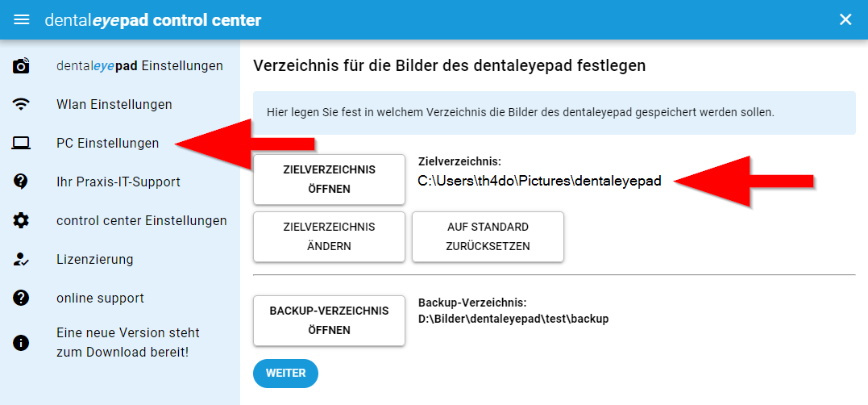Open the hamburger menu icon
The width and height of the screenshot is (868, 405).
point(21,20)
